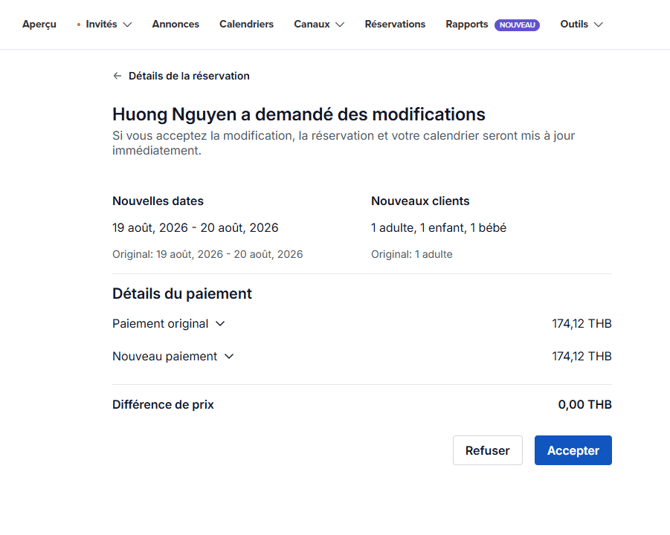Click the arrow beside Nouveau paiement
Image resolution: width=670 pixels, height=535 pixels.
(229, 356)
